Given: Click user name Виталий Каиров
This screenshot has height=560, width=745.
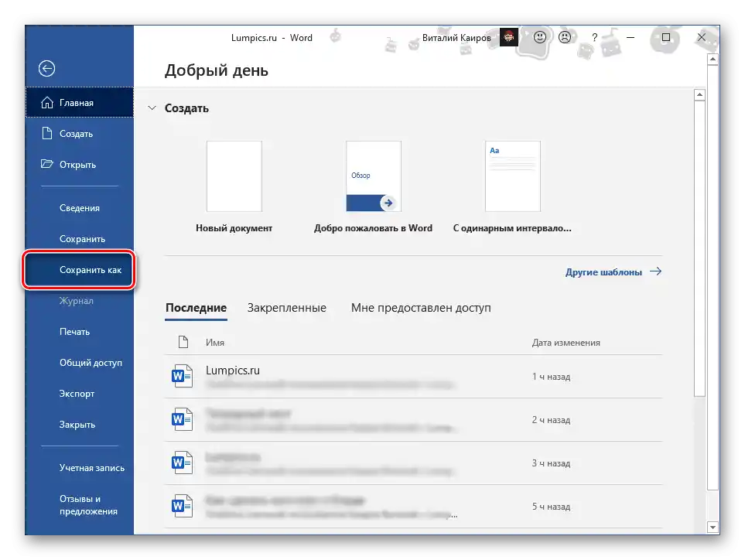Looking at the screenshot, I should click(456, 38).
